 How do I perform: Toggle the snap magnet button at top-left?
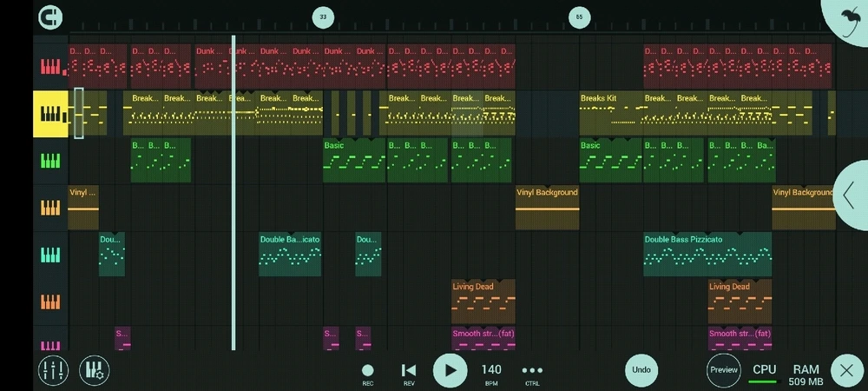[51, 17]
